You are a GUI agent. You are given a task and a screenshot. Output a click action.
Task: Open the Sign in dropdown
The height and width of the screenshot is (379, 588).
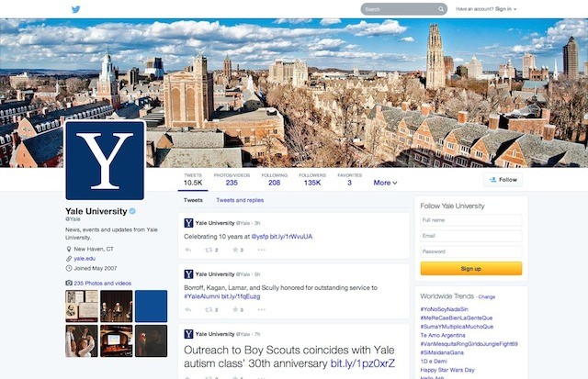pos(505,9)
